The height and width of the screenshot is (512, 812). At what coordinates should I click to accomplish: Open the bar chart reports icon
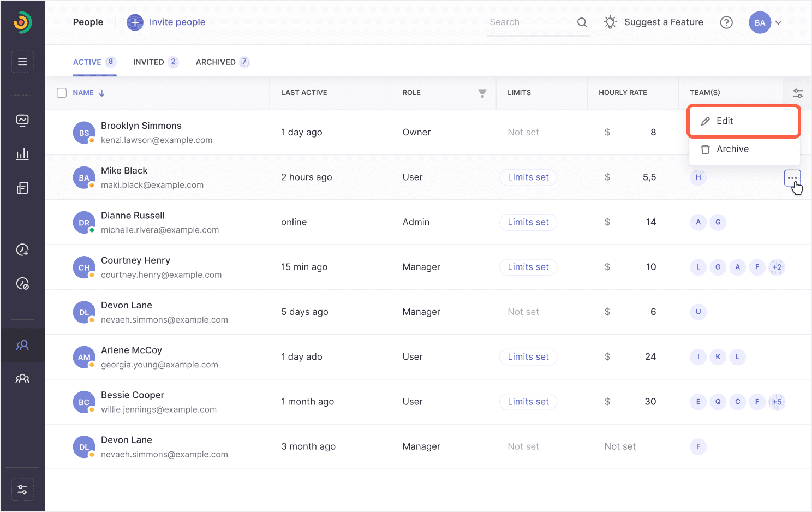pos(22,154)
